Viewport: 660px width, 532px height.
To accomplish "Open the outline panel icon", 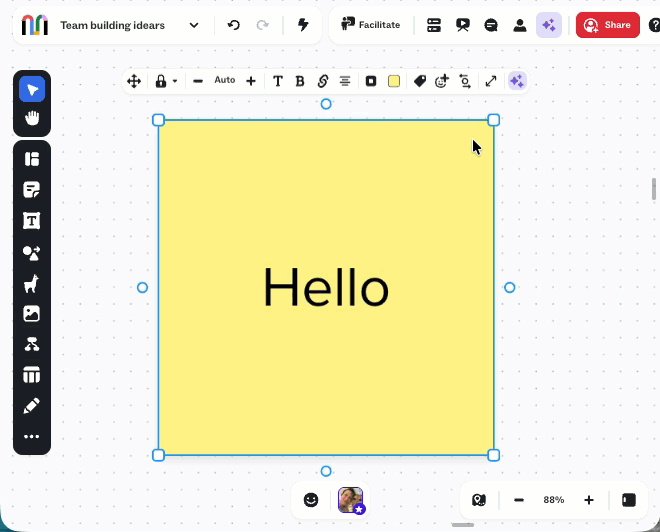I will point(434,25).
